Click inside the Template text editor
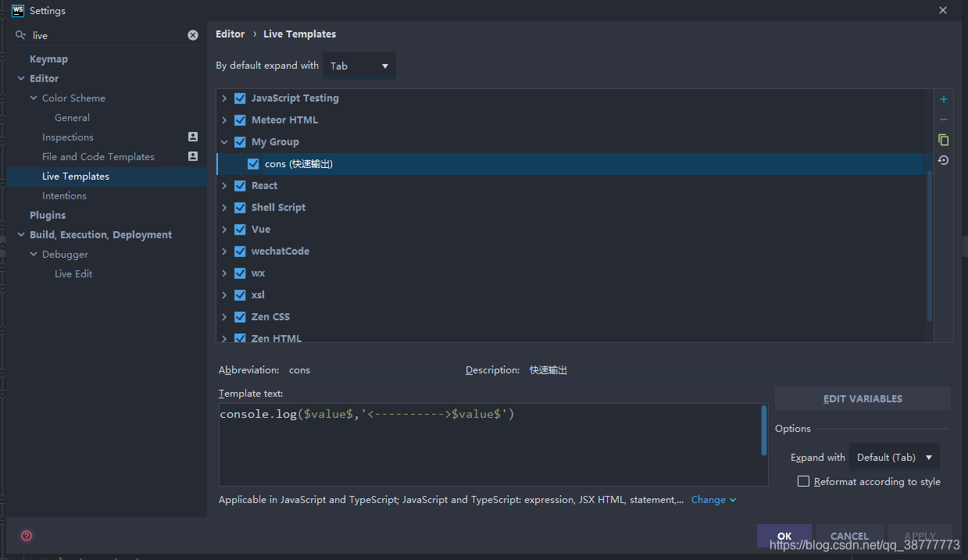This screenshot has width=968, height=560. click(x=490, y=445)
